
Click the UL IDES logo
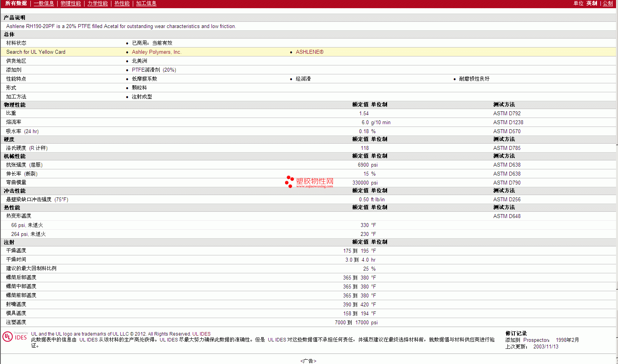coord(15,336)
